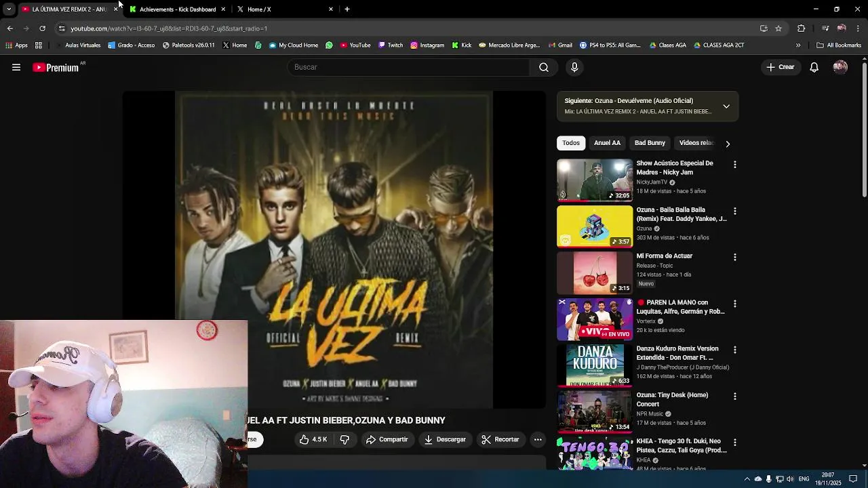Click the Crear button
868x488 pixels.
[x=781, y=67]
